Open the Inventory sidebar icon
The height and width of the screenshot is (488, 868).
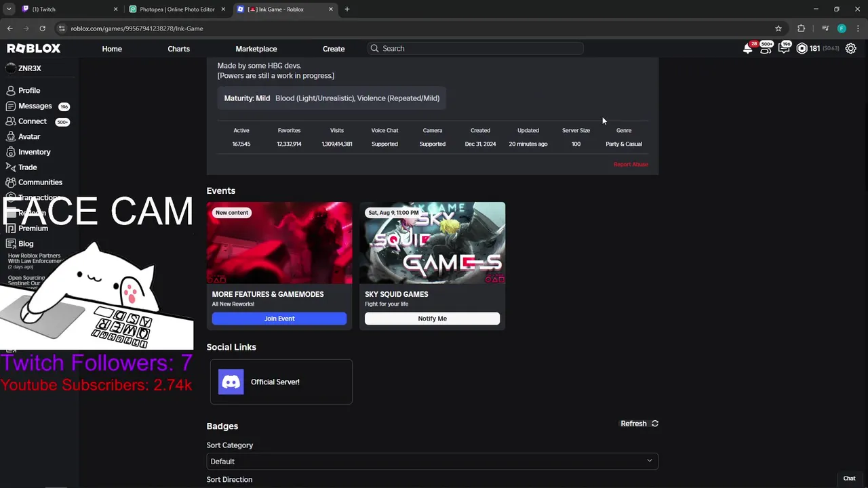coord(11,152)
